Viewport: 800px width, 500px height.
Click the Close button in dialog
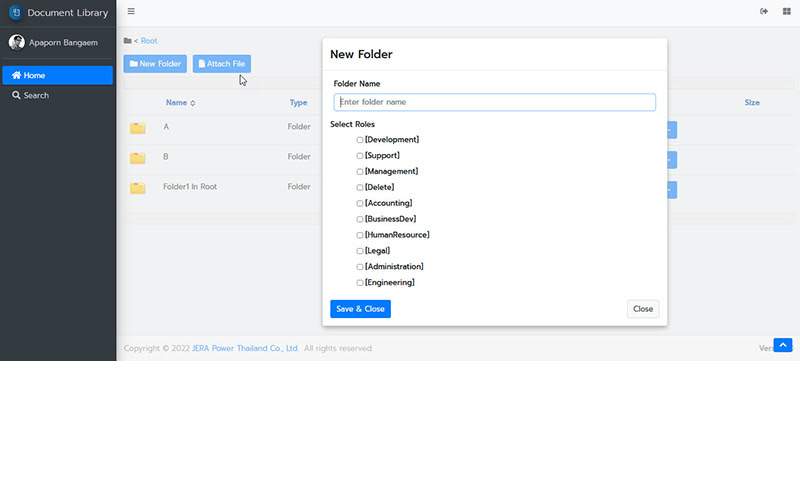point(643,309)
